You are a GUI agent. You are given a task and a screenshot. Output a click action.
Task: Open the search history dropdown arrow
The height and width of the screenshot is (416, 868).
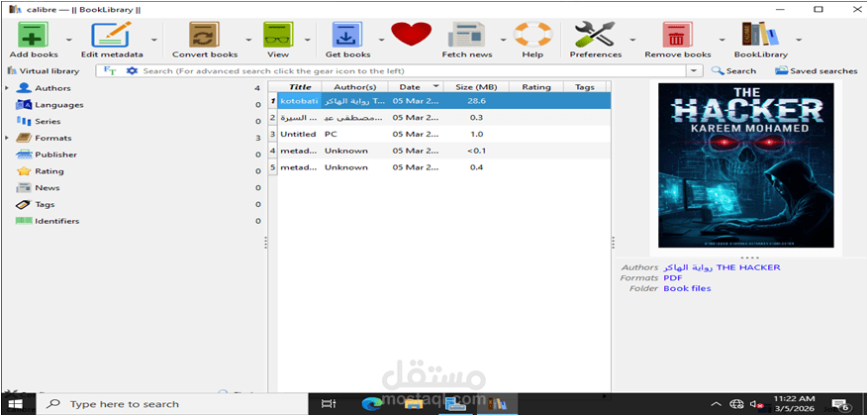pyautogui.click(x=694, y=71)
